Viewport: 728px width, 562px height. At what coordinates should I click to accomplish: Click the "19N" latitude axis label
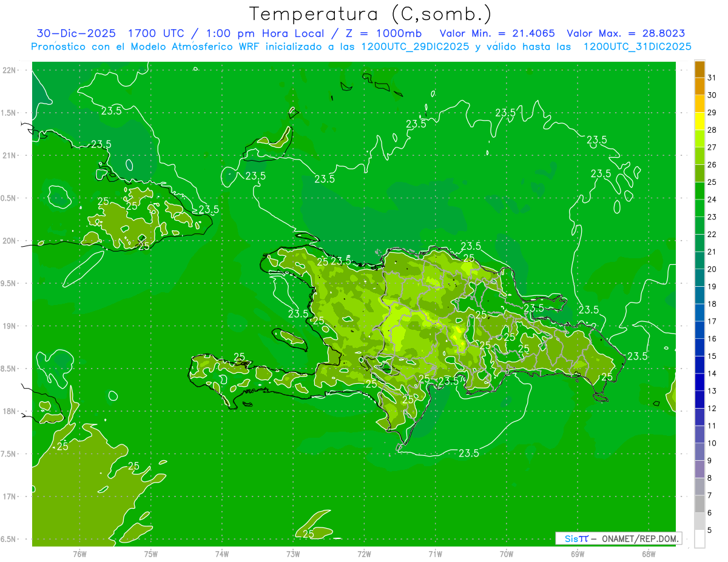pos(8,326)
